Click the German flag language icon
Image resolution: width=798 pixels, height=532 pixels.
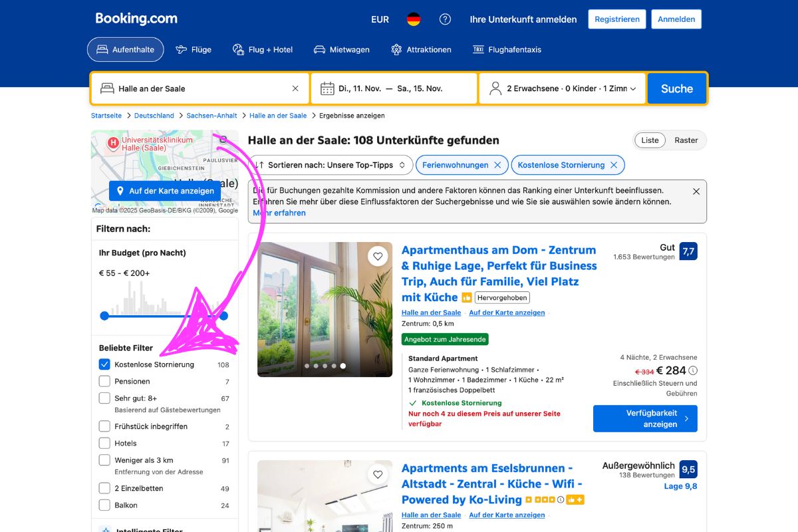click(414, 19)
